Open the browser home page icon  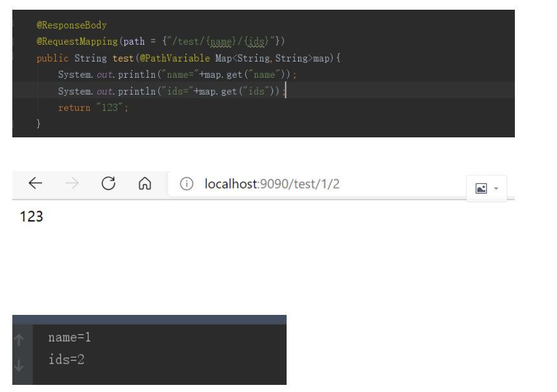[145, 183]
